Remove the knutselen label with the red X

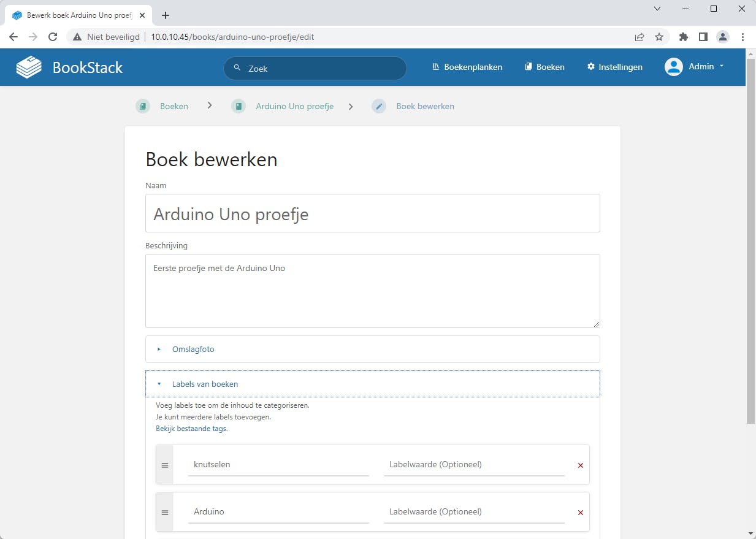(x=580, y=465)
